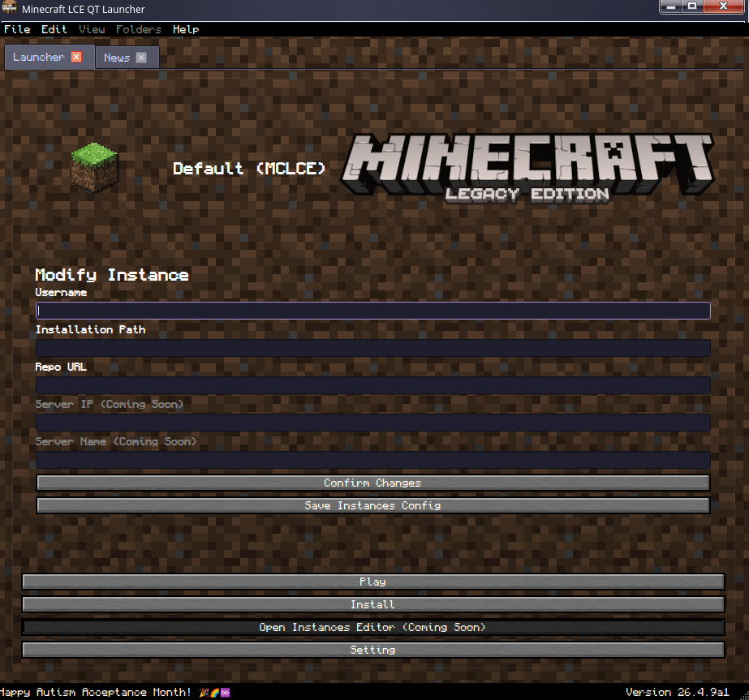Click the Server IP (Coming Soon) field

point(373,422)
